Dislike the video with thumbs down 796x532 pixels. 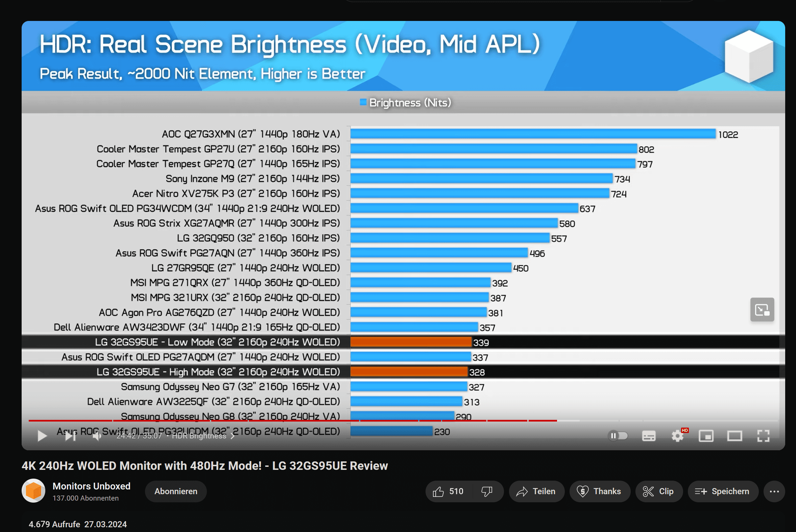tap(487, 491)
